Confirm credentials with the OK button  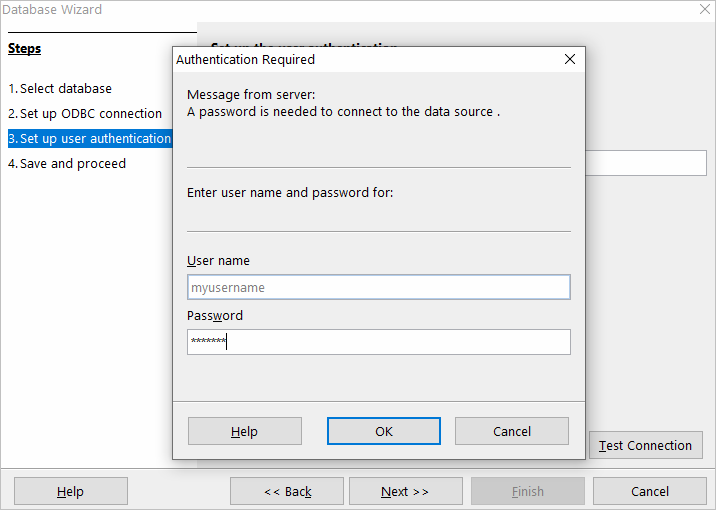pyautogui.click(x=384, y=431)
